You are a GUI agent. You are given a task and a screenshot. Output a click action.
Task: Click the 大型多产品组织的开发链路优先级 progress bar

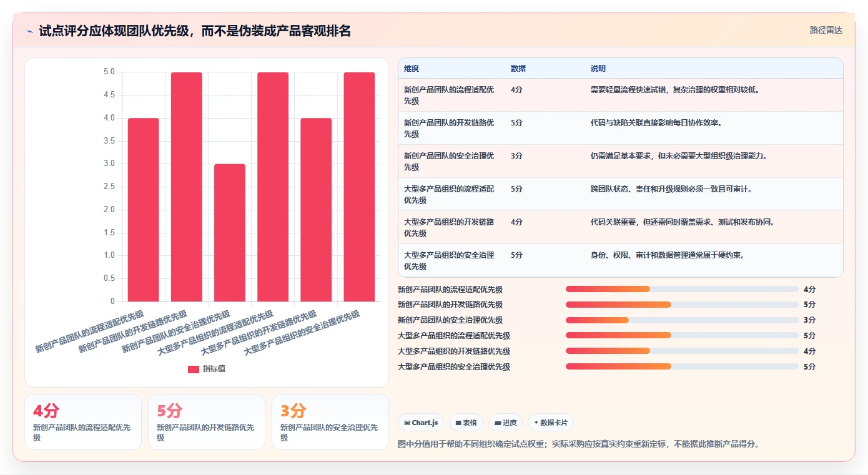682,351
